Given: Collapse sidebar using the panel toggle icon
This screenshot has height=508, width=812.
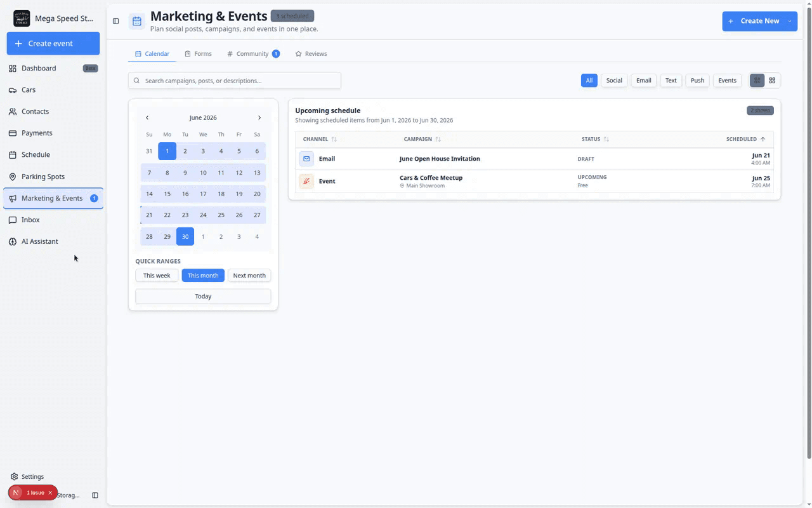Looking at the screenshot, I should point(115,21).
